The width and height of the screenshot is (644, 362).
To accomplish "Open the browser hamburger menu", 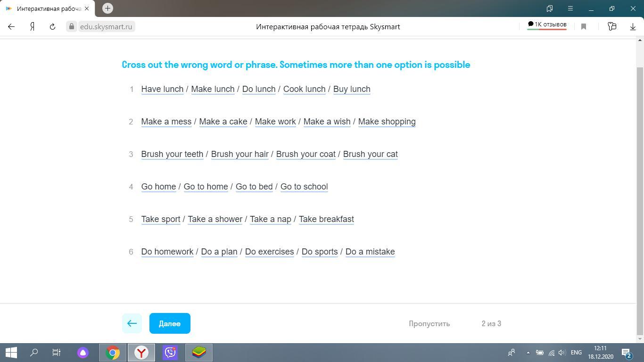I will [x=570, y=8].
